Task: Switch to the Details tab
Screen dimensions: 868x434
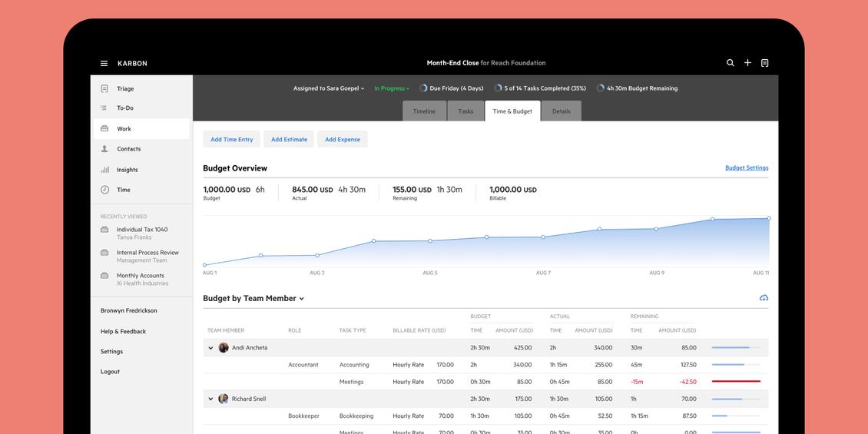Action: click(562, 111)
